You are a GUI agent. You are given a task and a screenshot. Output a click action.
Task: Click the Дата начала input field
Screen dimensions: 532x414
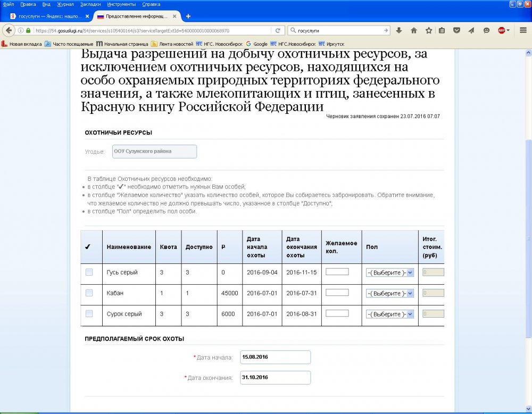click(x=275, y=357)
